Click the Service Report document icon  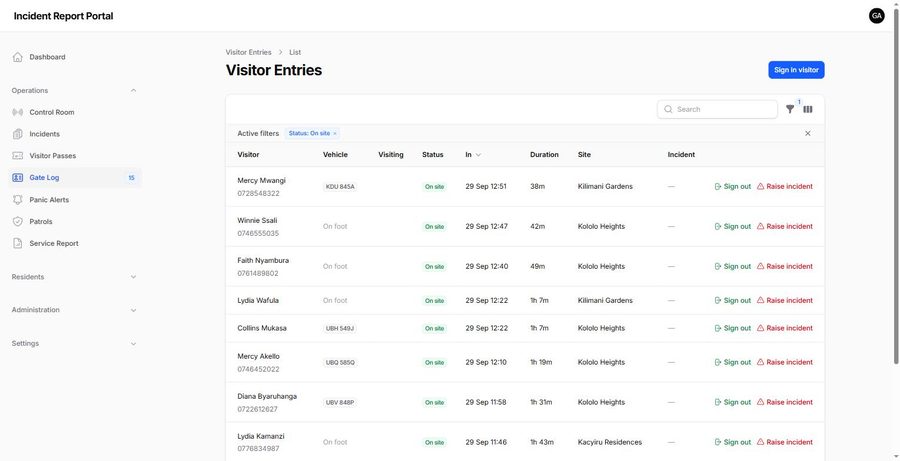pyautogui.click(x=18, y=243)
